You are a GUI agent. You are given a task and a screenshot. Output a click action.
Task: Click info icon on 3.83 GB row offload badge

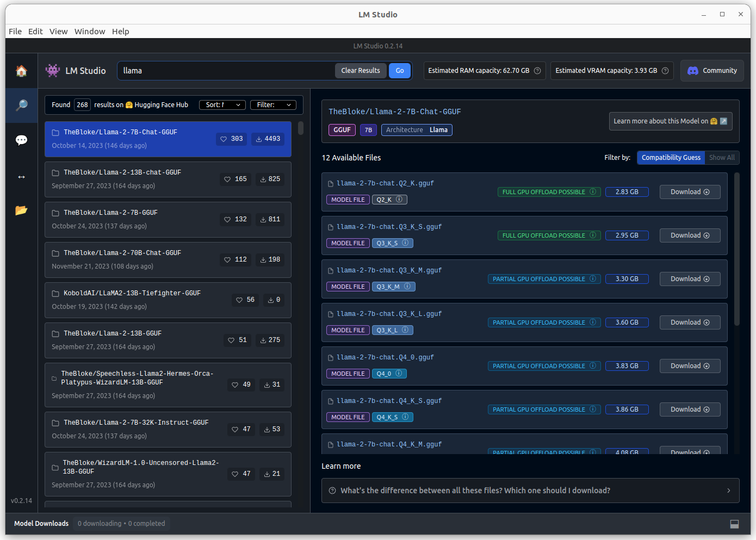click(593, 365)
